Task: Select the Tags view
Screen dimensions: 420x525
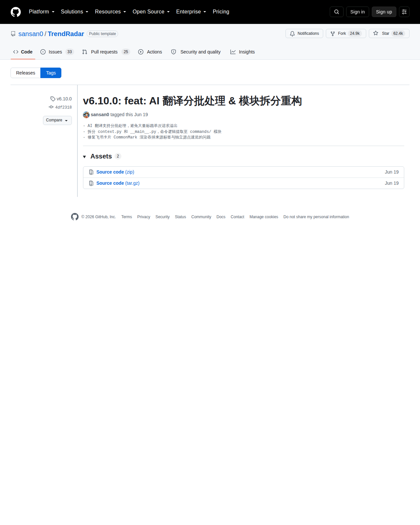Action: (x=51, y=73)
